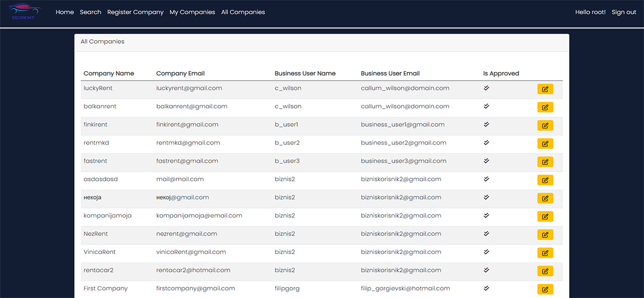Edit the First Company entry
The width and height of the screenshot is (644, 298).
(x=545, y=289)
